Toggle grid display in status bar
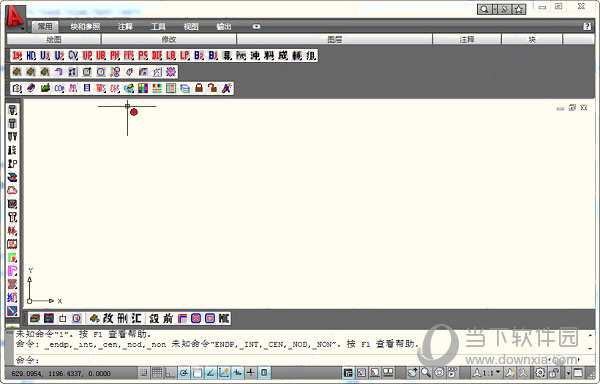This screenshot has width=600, height=384. click(x=157, y=373)
